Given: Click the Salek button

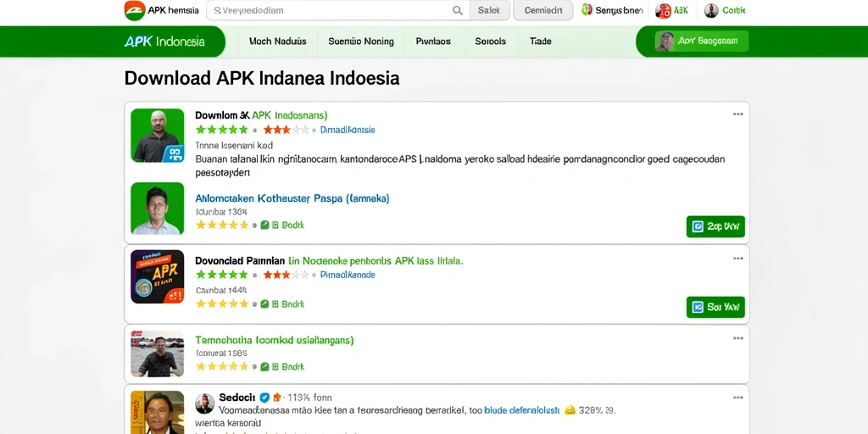Looking at the screenshot, I should point(489,10).
